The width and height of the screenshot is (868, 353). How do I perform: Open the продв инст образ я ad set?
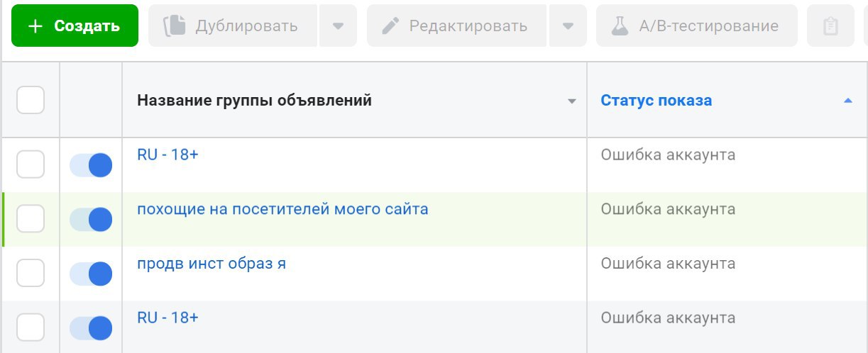pos(211,264)
